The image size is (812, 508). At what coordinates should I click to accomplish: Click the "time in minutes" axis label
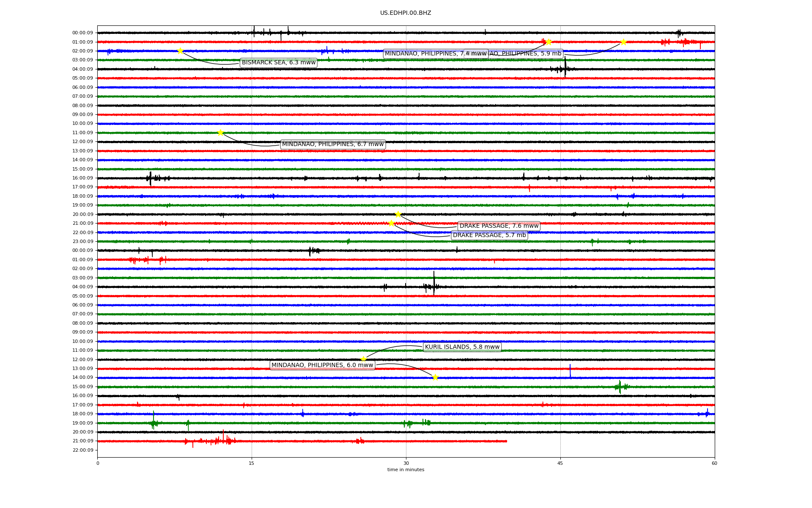click(x=405, y=469)
